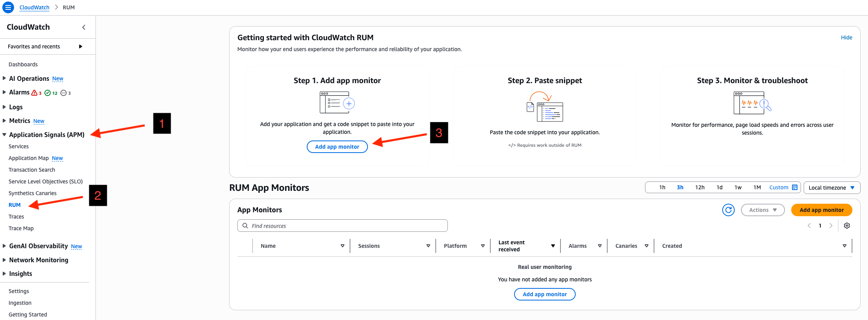Open Synthetics Canaries from the sidebar

pos(32,193)
